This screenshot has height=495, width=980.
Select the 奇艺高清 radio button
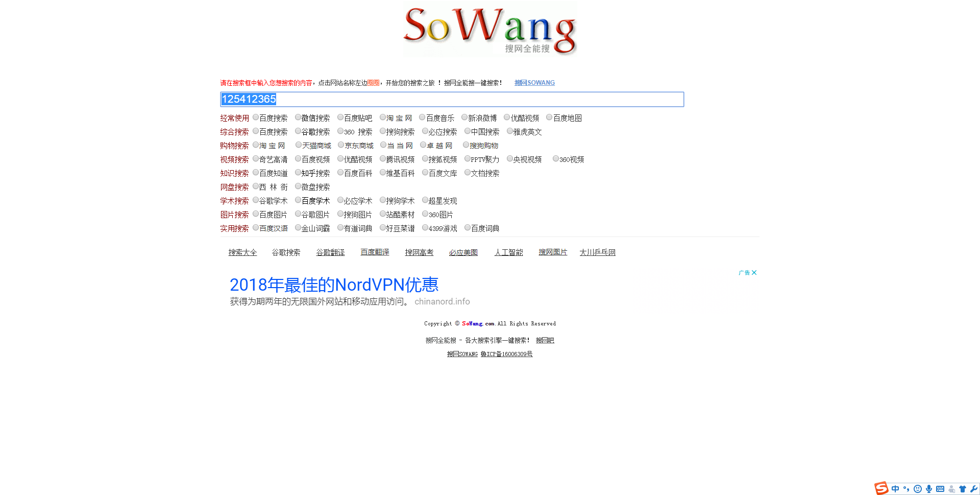click(x=256, y=159)
